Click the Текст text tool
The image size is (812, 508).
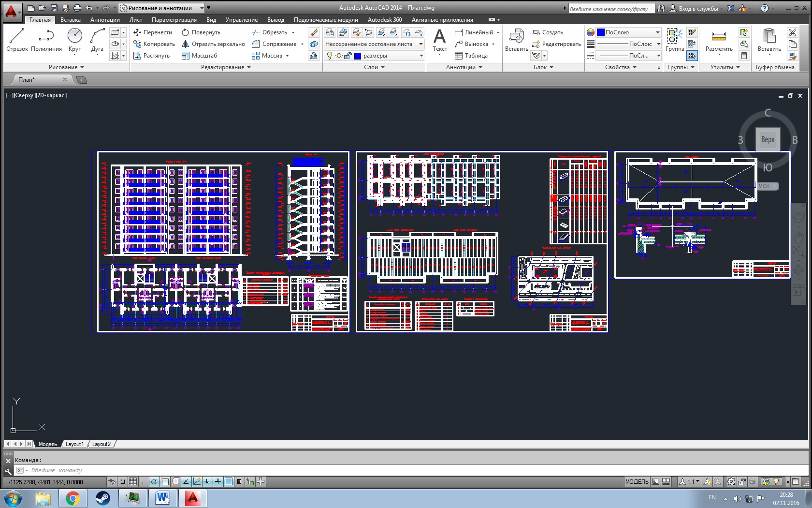tap(439, 40)
